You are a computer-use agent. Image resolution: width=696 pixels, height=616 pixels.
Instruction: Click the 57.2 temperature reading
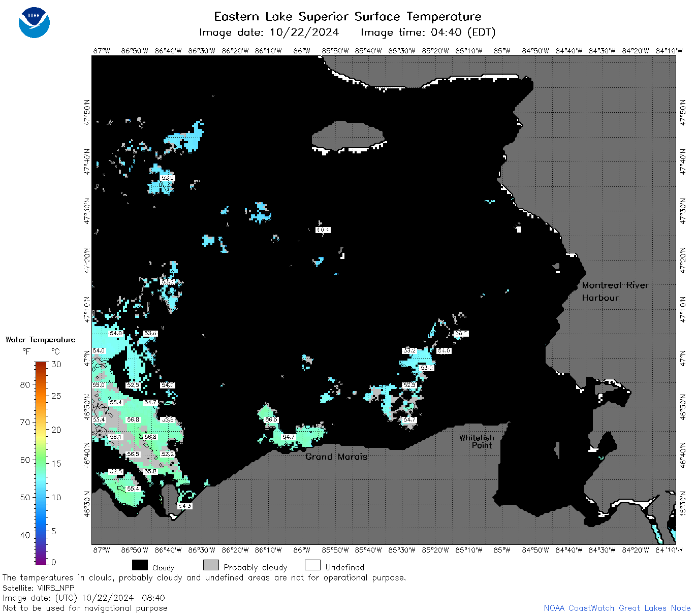pos(168,454)
